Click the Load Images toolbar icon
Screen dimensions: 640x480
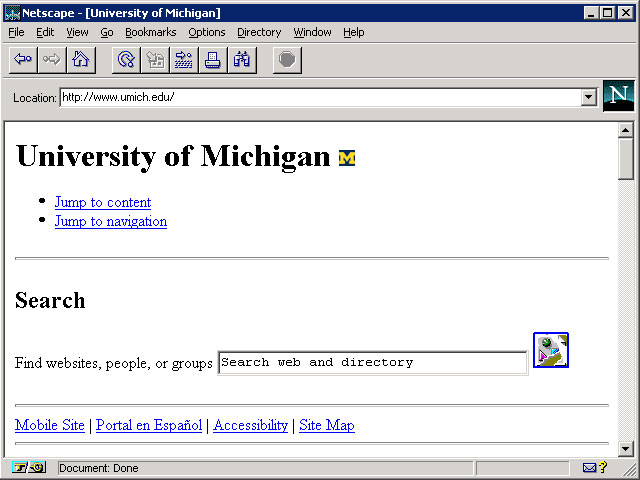click(155, 60)
